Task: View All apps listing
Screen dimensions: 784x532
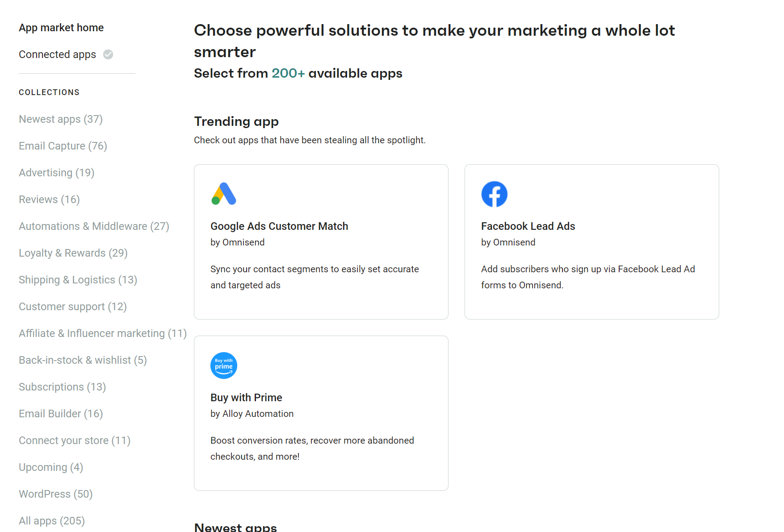Action: click(x=51, y=521)
